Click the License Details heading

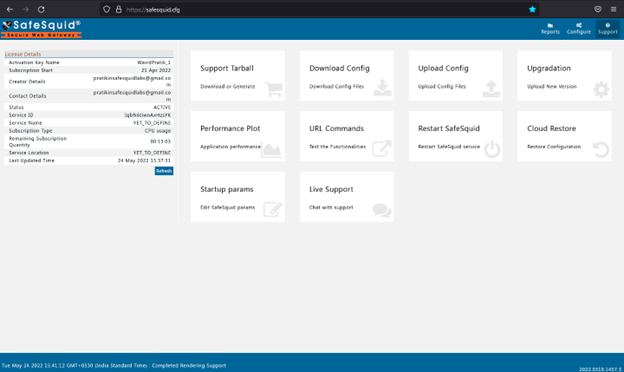[x=23, y=54]
